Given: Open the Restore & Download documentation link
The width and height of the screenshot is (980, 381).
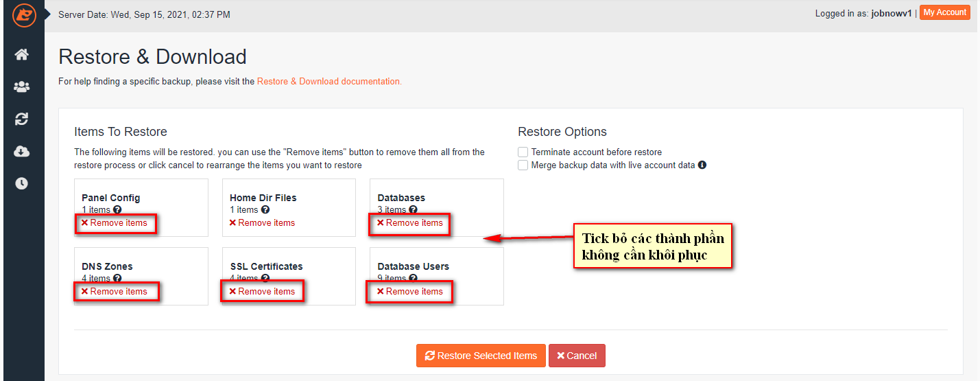Looking at the screenshot, I should pyautogui.click(x=329, y=81).
